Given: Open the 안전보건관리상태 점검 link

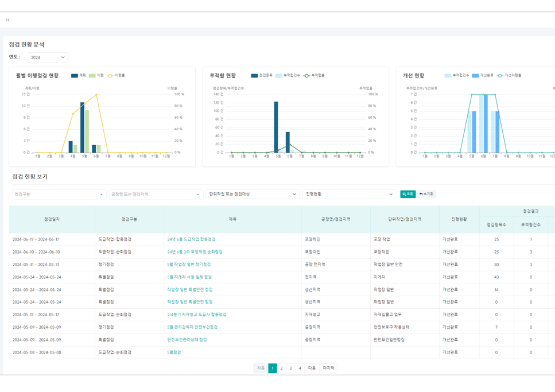Looking at the screenshot, I should coord(187,340).
